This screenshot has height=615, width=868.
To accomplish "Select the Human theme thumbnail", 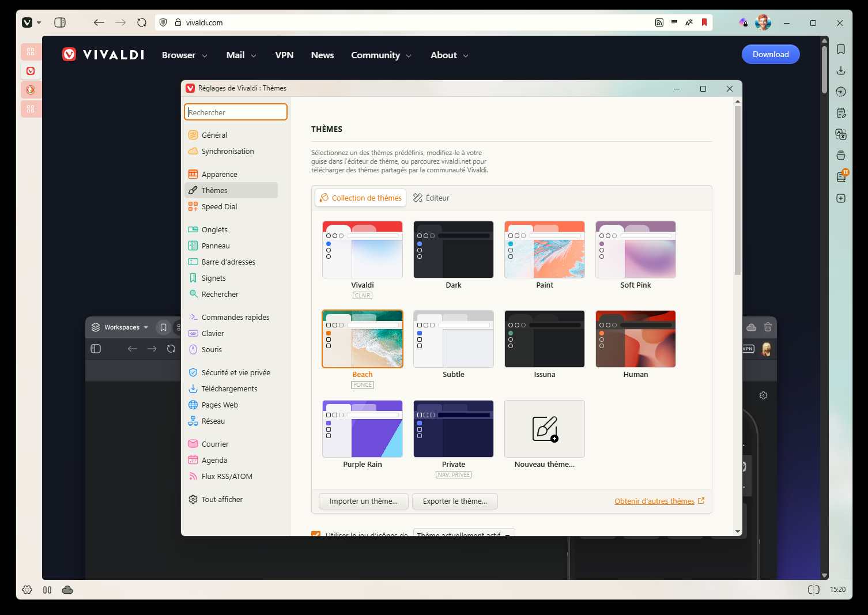I will coord(636,339).
